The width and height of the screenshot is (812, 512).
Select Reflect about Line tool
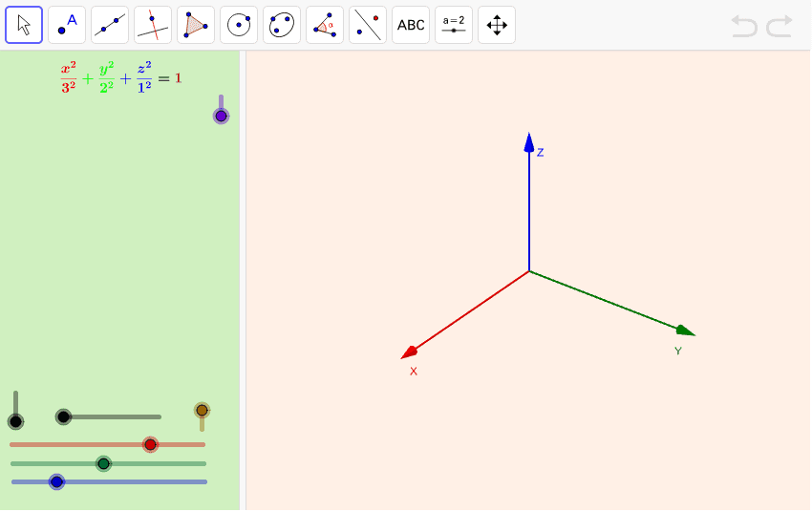368,25
